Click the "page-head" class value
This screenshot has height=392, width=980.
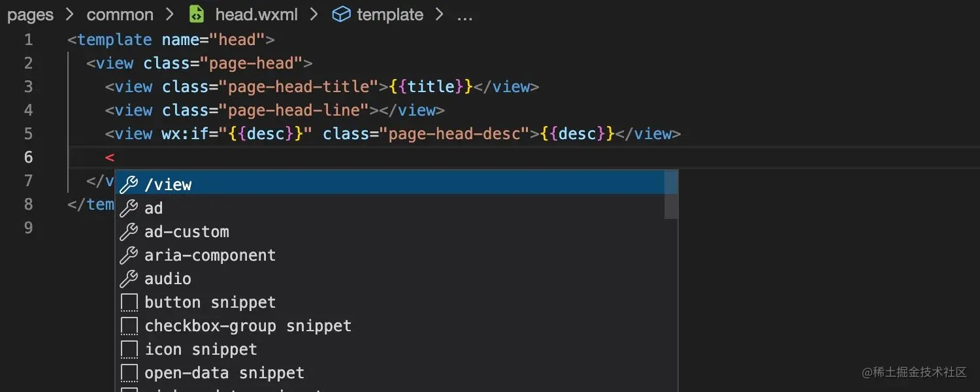[x=251, y=63]
